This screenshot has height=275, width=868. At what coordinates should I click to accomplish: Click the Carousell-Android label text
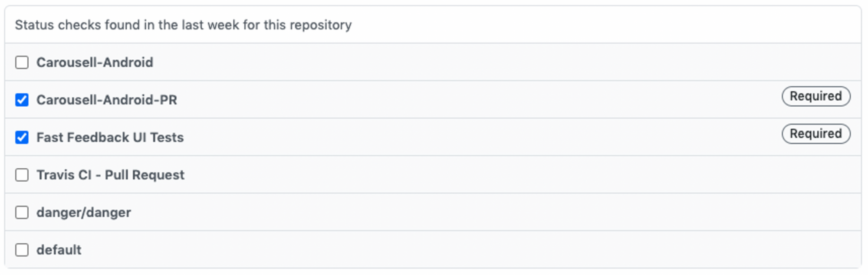point(95,62)
